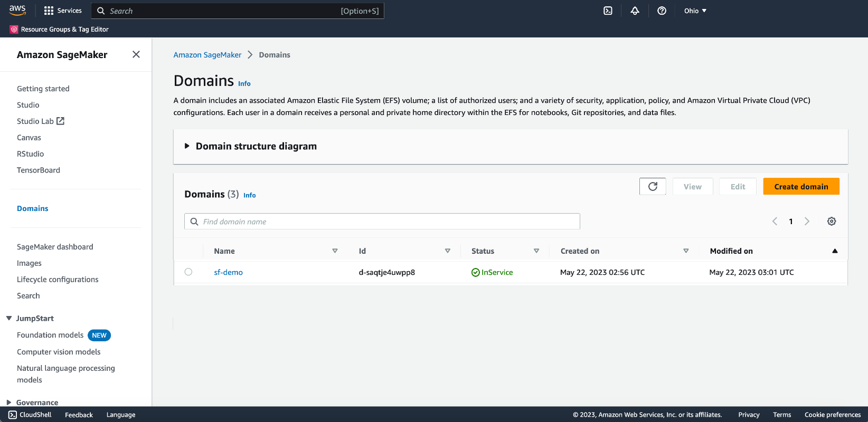Image resolution: width=868 pixels, height=422 pixels.
Task: Open the Services grid menu
Action: click(x=63, y=11)
